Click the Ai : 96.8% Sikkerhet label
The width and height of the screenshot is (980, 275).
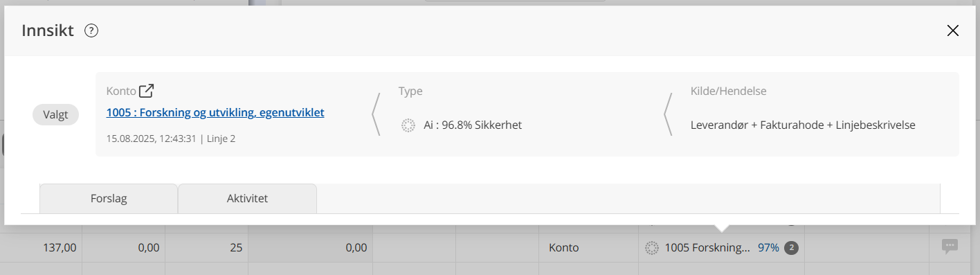pos(473,125)
